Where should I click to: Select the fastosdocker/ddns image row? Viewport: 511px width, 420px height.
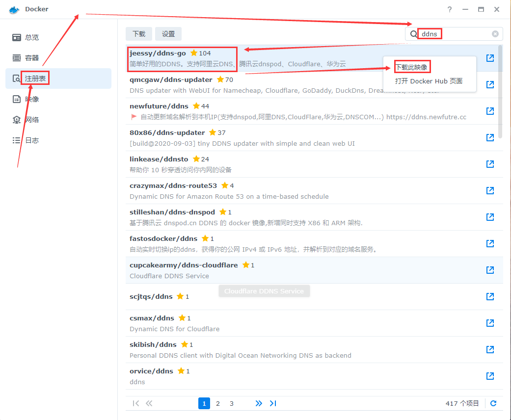[314, 244]
